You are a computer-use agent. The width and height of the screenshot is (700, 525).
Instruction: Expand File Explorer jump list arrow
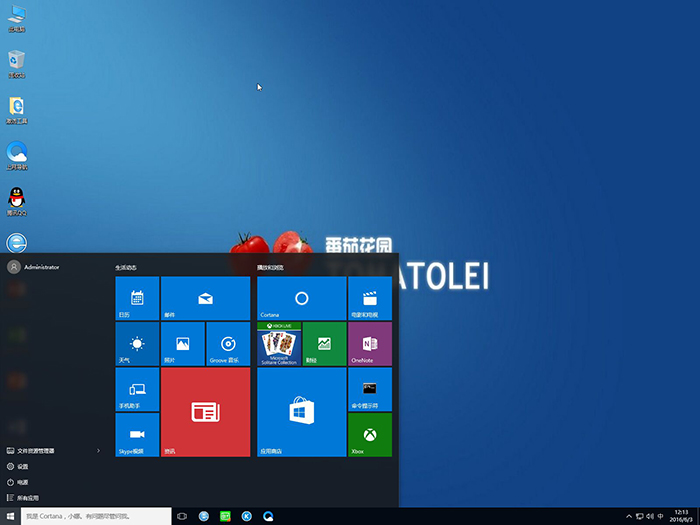[98, 451]
